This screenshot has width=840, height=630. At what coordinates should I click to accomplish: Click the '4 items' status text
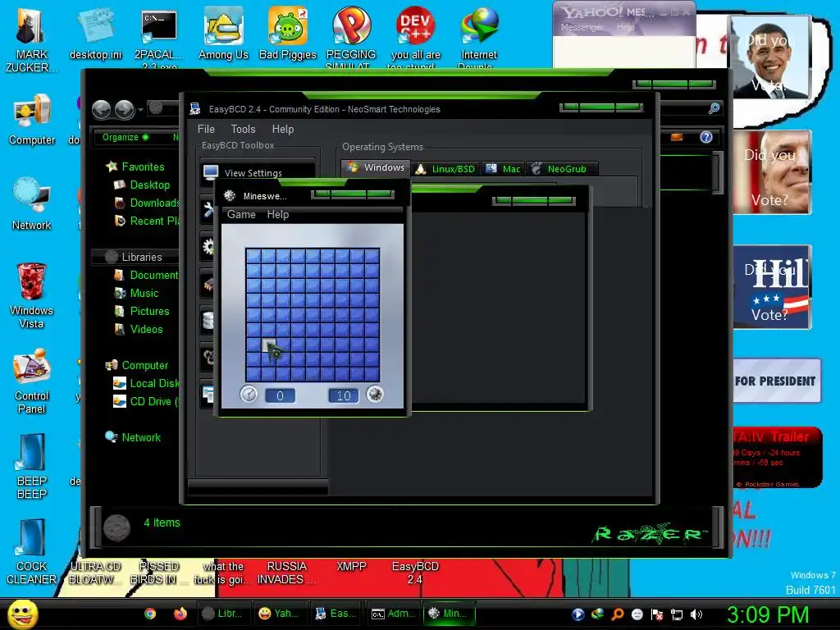(162, 523)
